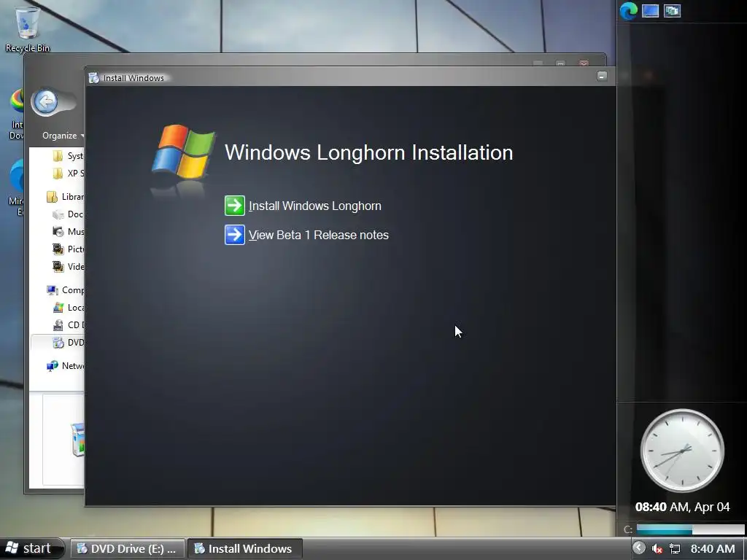
Task: Click the Windows flag logo in installer
Action: tap(183, 152)
